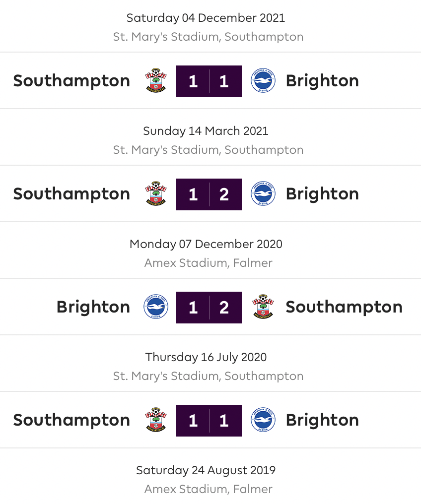This screenshot has width=421, height=504.
Task: Open the 1-1 score from 04 December 2021
Action: point(209,81)
